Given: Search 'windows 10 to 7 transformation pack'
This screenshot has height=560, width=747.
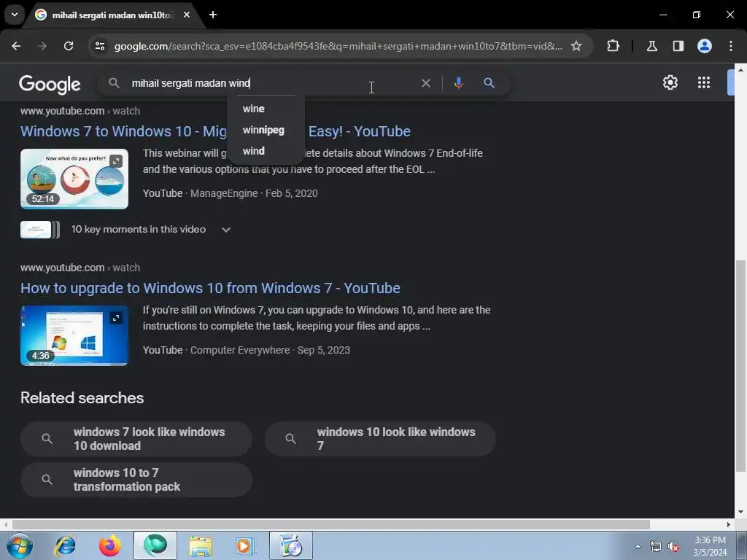Looking at the screenshot, I should tap(136, 480).
